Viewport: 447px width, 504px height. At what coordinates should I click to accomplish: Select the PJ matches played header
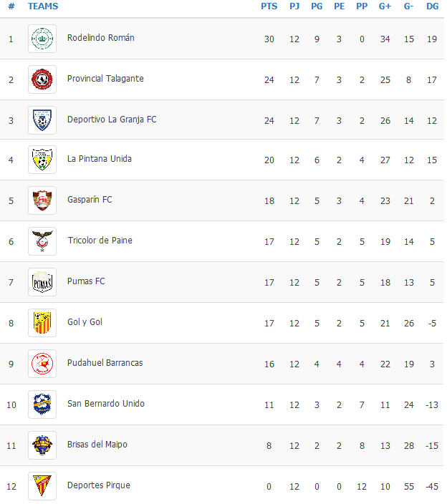pos(294,6)
